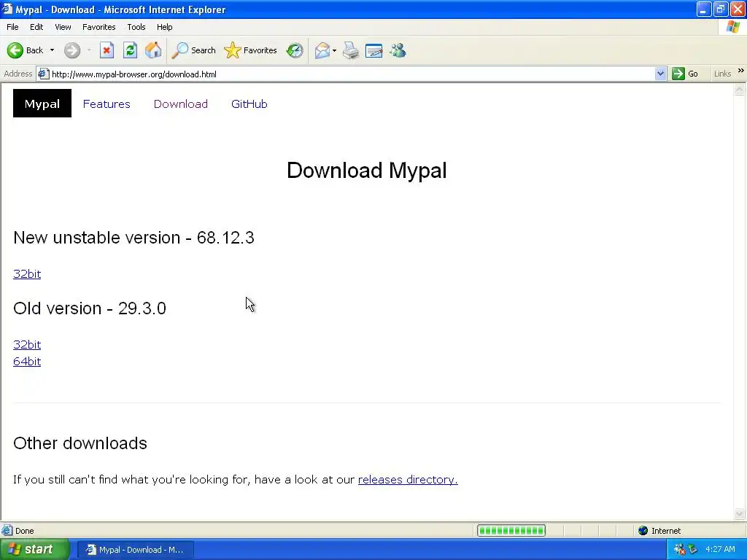Open the Help menu

click(164, 27)
